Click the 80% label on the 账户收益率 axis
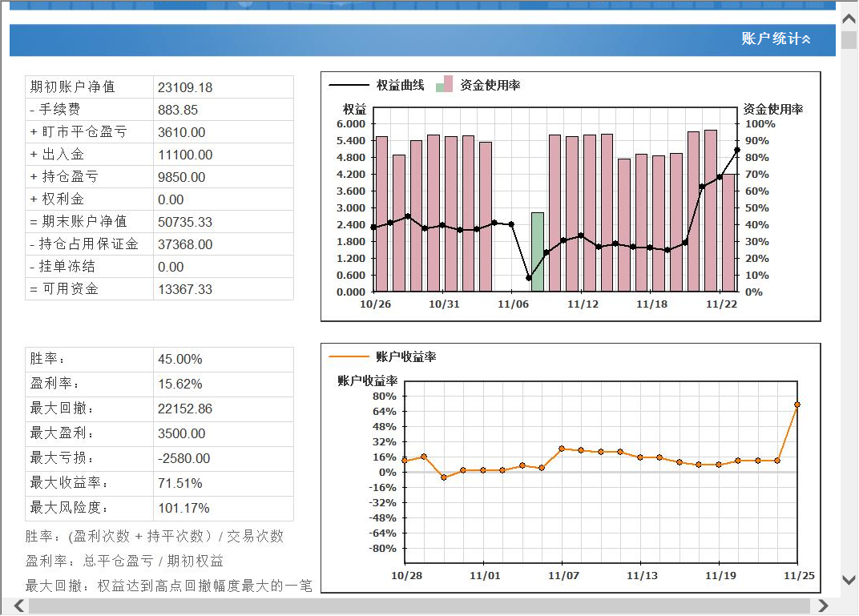Screen dimensions: 859x616 click(x=384, y=396)
